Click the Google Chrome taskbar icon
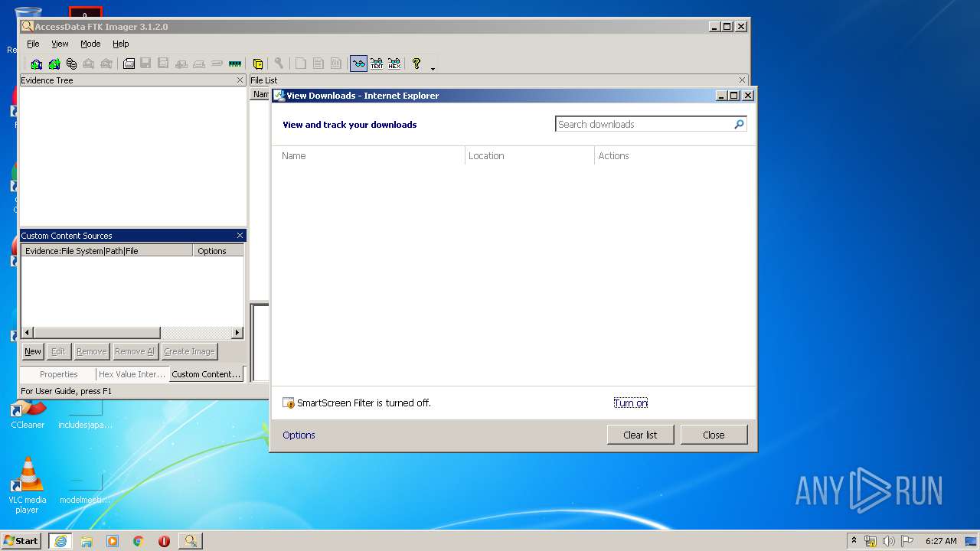 (x=138, y=541)
